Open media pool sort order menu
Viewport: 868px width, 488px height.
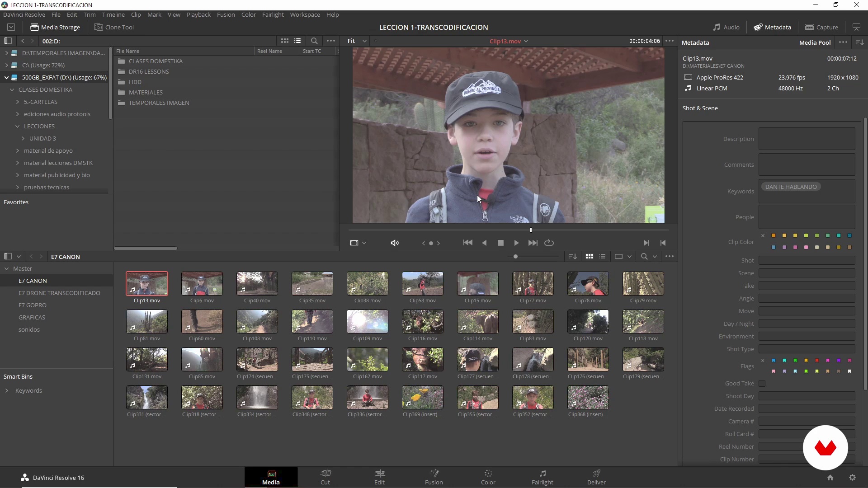(573, 256)
